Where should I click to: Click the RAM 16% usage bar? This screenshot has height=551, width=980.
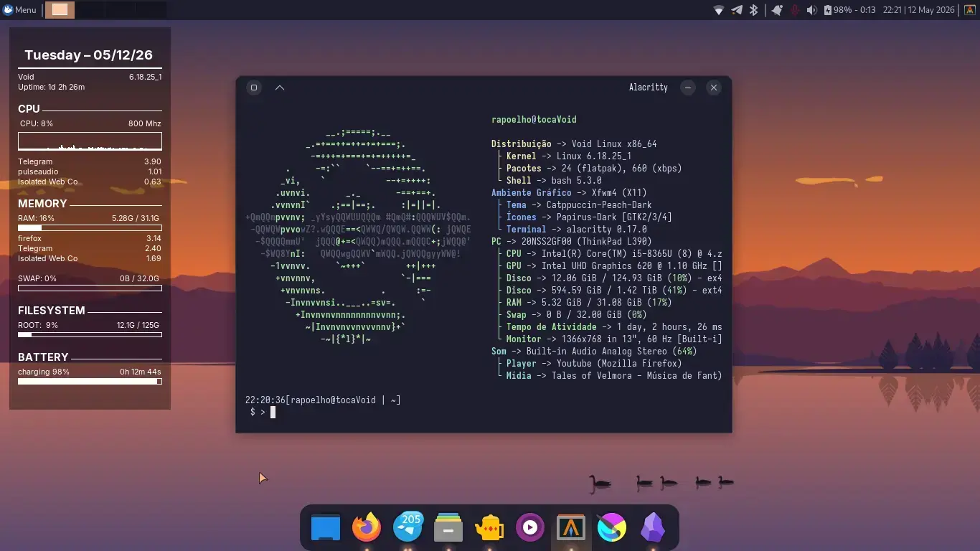coord(90,228)
